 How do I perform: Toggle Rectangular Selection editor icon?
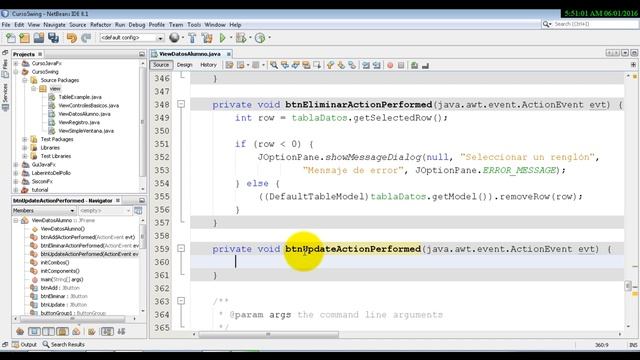tap(317, 65)
